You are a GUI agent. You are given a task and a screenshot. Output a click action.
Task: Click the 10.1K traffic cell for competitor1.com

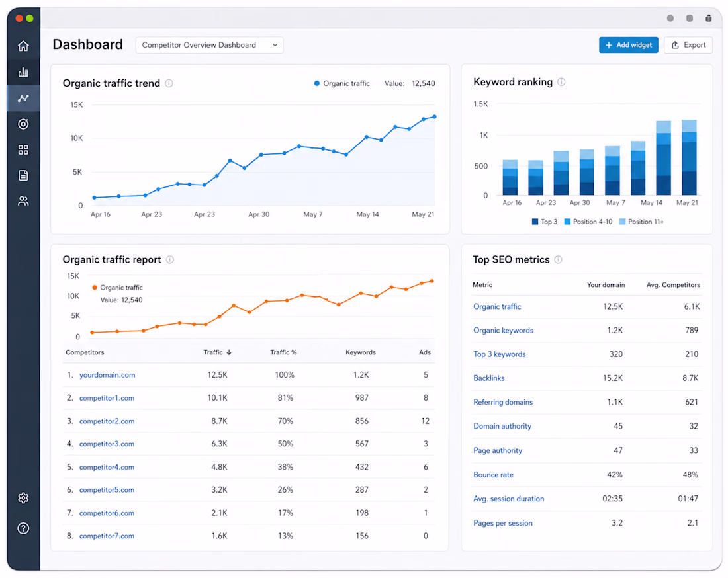click(x=217, y=398)
